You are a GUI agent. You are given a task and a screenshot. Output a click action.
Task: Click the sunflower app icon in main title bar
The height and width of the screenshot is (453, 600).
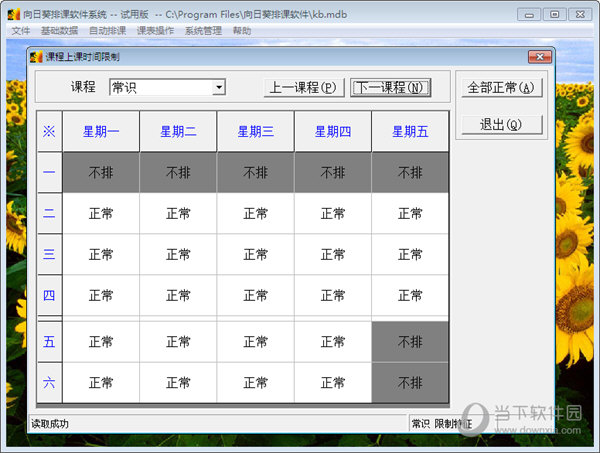[14, 15]
